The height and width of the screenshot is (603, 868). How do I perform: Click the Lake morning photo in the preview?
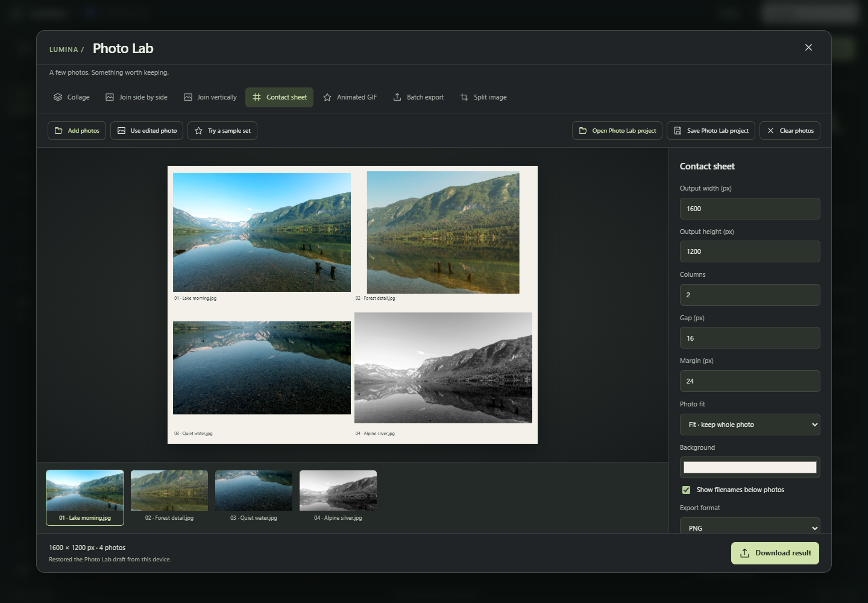[x=262, y=232]
